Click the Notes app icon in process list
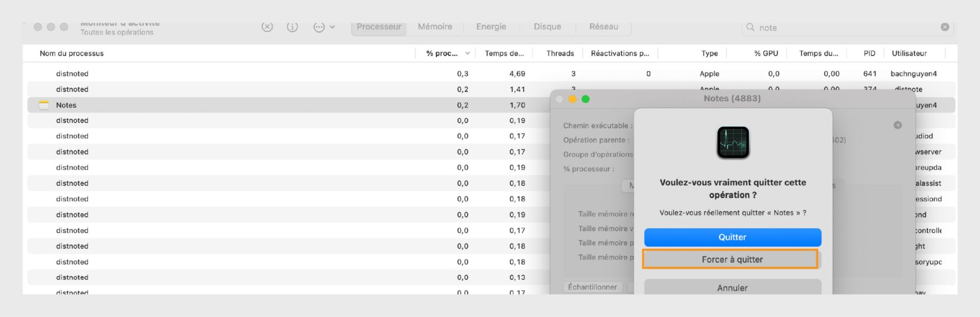Viewport: 980px width, 317px height. coord(44,105)
